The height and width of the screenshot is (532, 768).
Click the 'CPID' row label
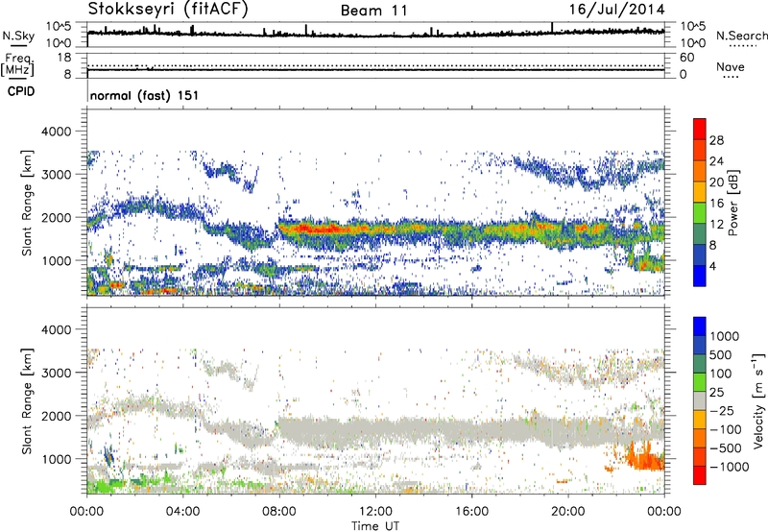coord(21,91)
